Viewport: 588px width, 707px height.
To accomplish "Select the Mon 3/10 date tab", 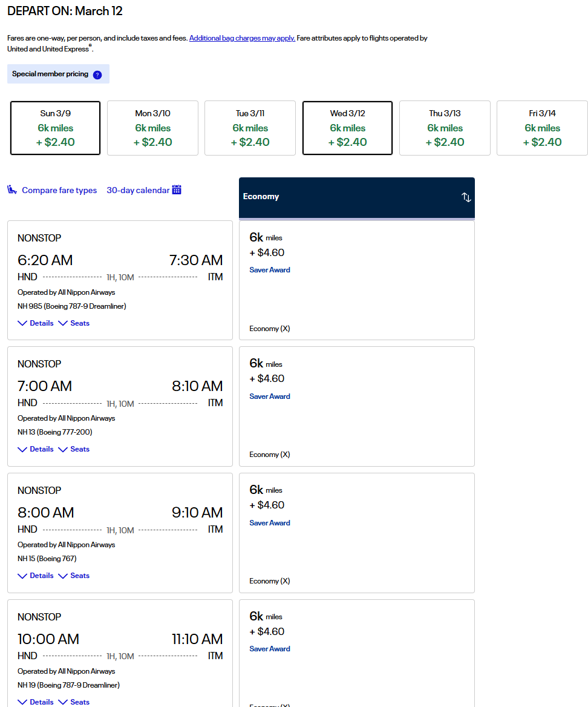I will [152, 128].
